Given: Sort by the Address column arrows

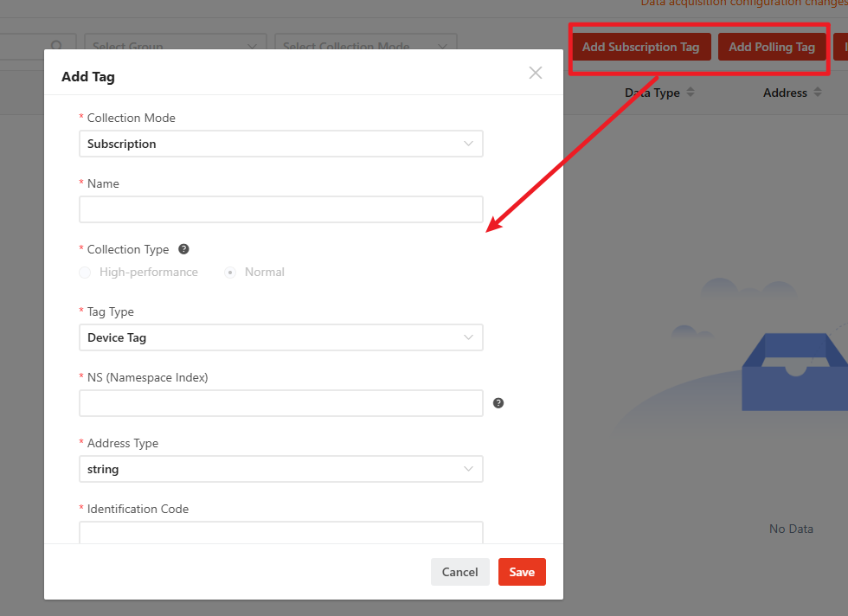Looking at the screenshot, I should click(x=818, y=93).
